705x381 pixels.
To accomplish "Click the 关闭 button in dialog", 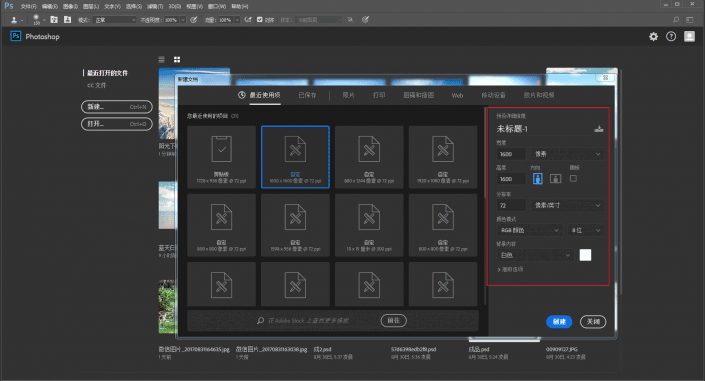I will point(593,322).
